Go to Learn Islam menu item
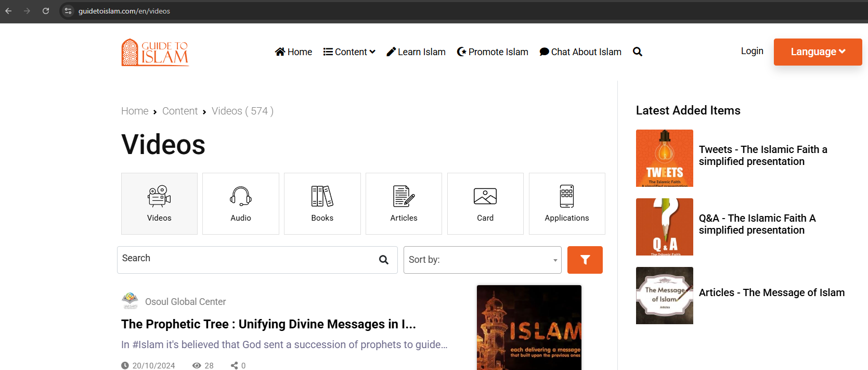The width and height of the screenshot is (868, 370). [416, 52]
